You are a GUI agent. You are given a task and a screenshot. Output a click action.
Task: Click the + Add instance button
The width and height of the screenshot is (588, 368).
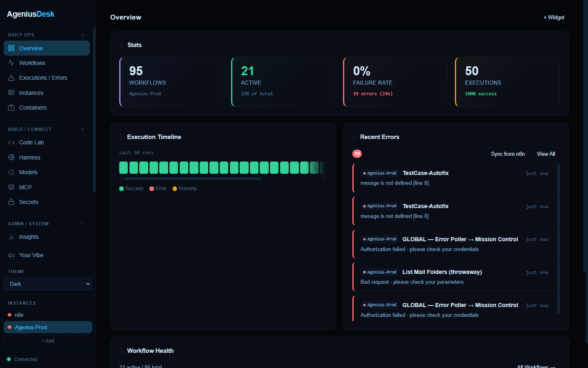[48, 341]
